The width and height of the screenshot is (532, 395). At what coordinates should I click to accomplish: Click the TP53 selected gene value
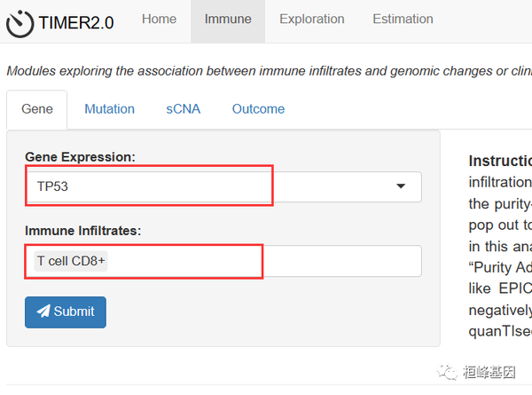53,187
